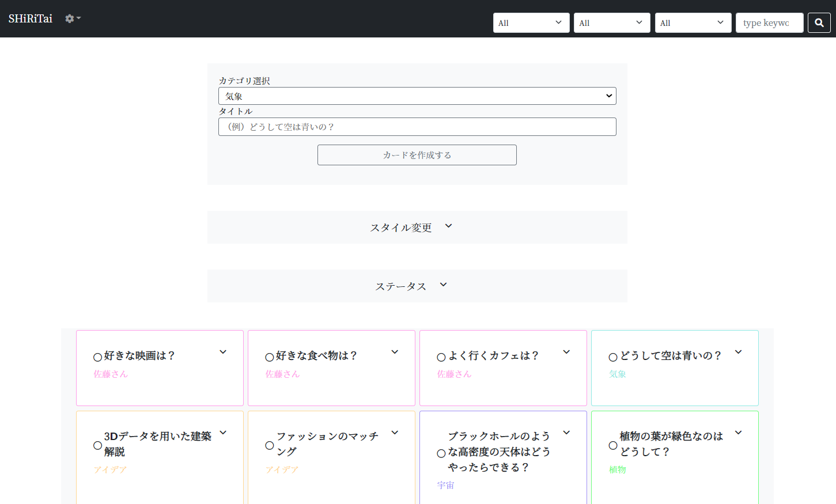Expand the chevron on ファッションのマッチング card
Image resolution: width=836 pixels, height=504 pixels.
click(394, 432)
